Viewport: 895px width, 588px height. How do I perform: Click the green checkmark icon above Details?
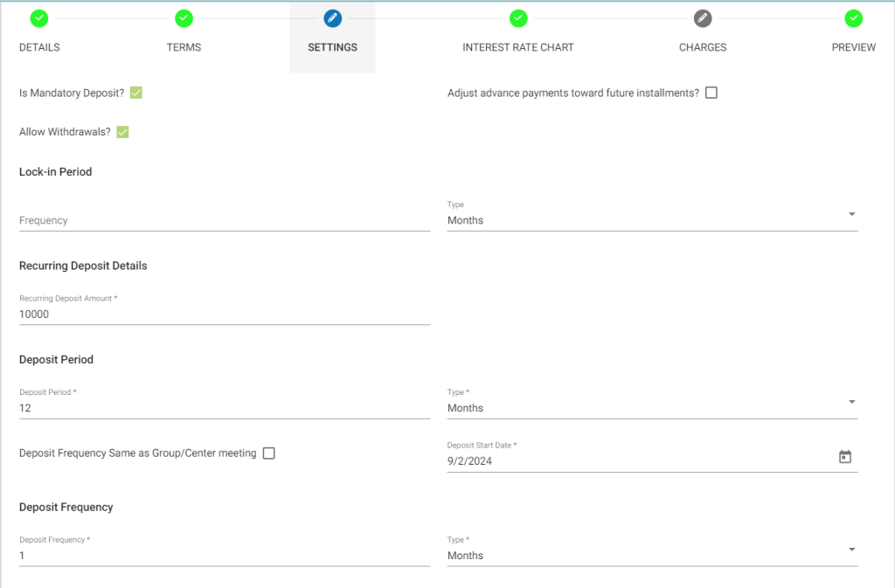point(39,18)
